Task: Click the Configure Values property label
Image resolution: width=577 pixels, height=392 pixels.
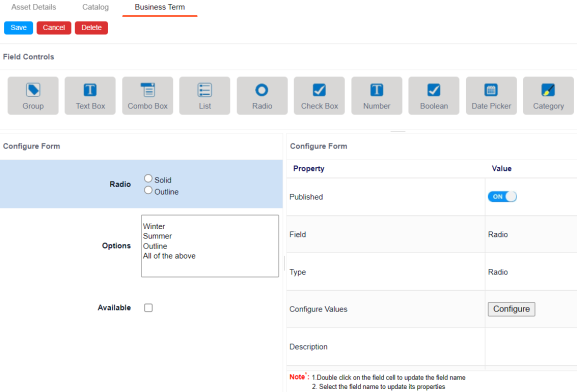Action: tap(318, 309)
